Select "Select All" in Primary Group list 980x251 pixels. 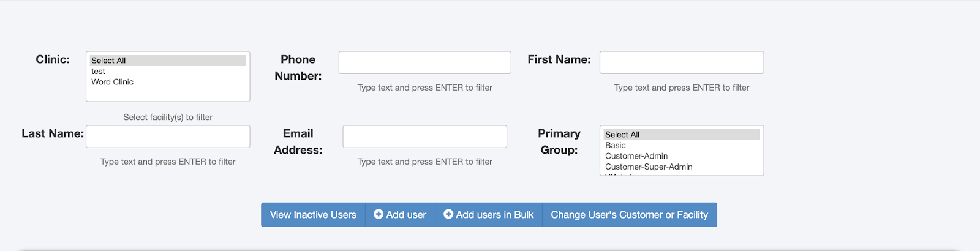point(622,135)
